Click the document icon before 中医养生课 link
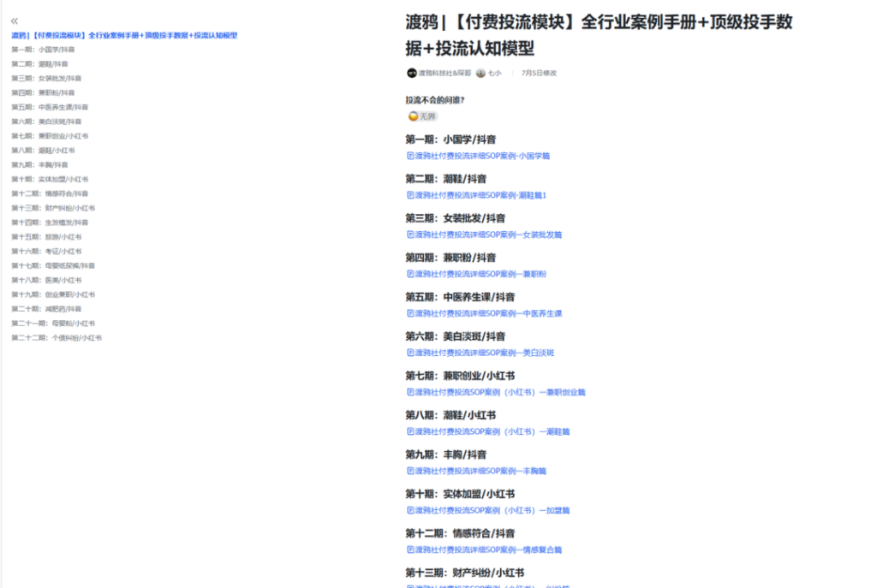Image resolution: width=877 pixels, height=588 pixels. (x=409, y=313)
